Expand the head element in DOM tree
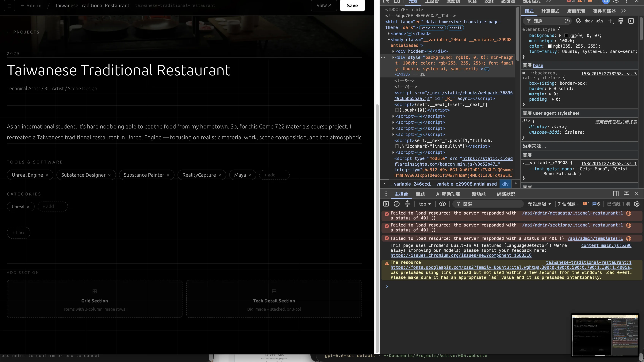Viewport: 644px width, 362px height. click(x=389, y=33)
